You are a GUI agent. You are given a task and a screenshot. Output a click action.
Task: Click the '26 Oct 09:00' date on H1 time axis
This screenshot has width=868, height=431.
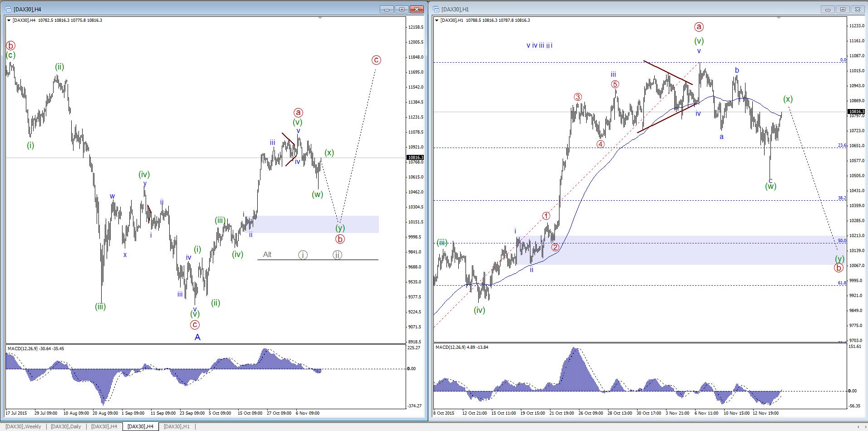coord(591,413)
